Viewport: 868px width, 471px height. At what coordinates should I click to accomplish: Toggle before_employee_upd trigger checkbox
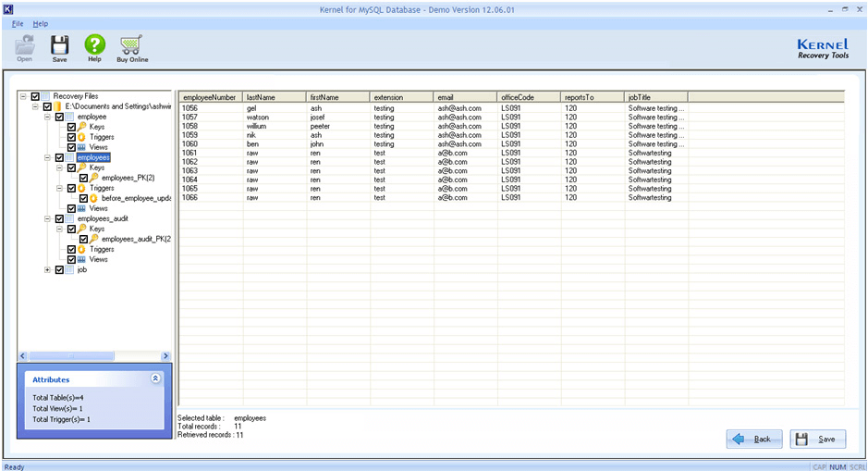point(83,198)
